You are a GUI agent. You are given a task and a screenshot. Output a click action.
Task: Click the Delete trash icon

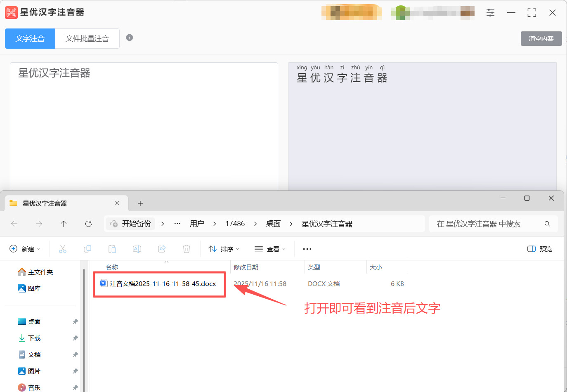click(x=186, y=249)
